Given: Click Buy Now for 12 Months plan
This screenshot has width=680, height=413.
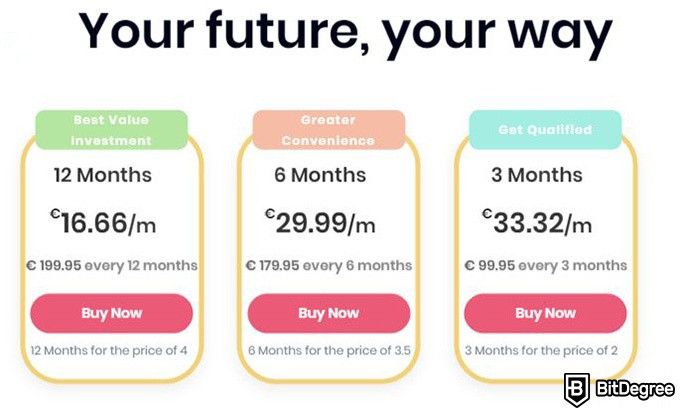Looking at the screenshot, I should point(111,313).
